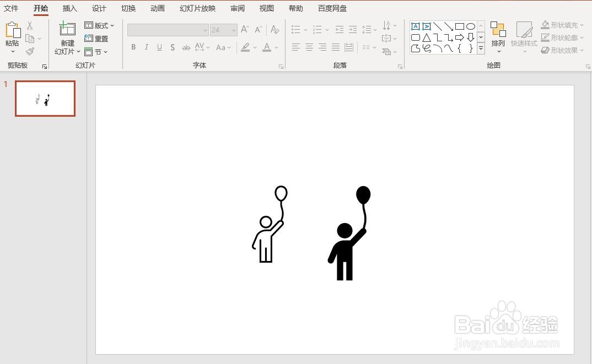Open the Font group dialog launcher
592x364 pixels.
click(281, 67)
